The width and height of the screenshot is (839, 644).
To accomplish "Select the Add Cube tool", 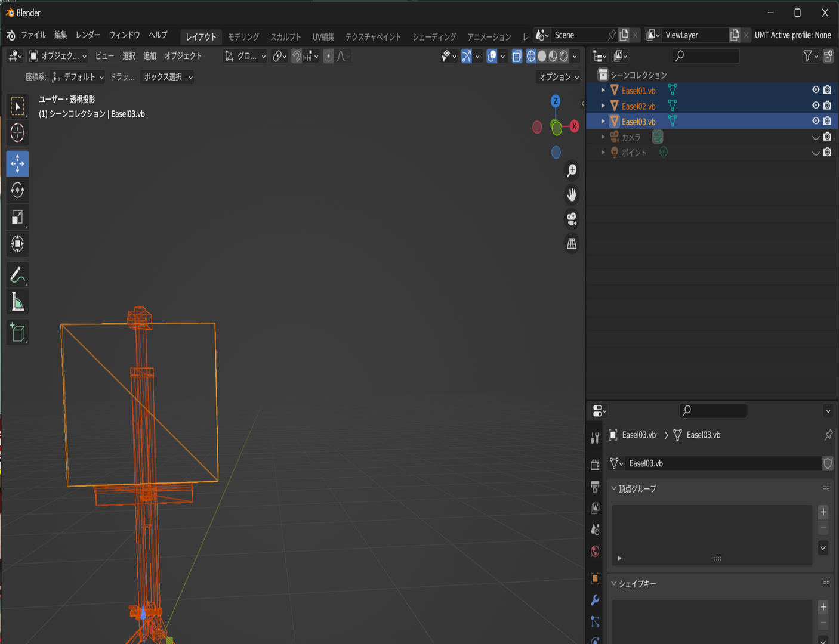I will (17, 332).
